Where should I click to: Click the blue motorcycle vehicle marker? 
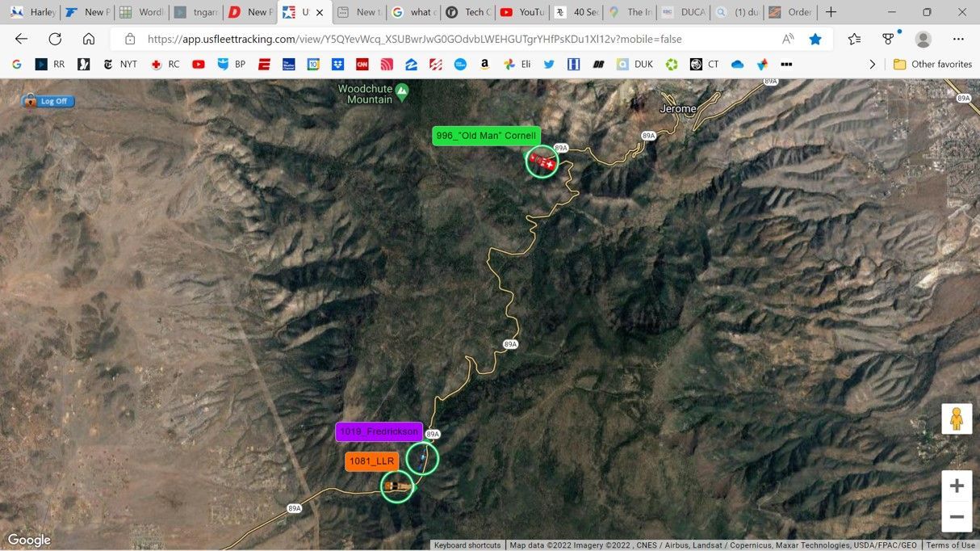(422, 459)
